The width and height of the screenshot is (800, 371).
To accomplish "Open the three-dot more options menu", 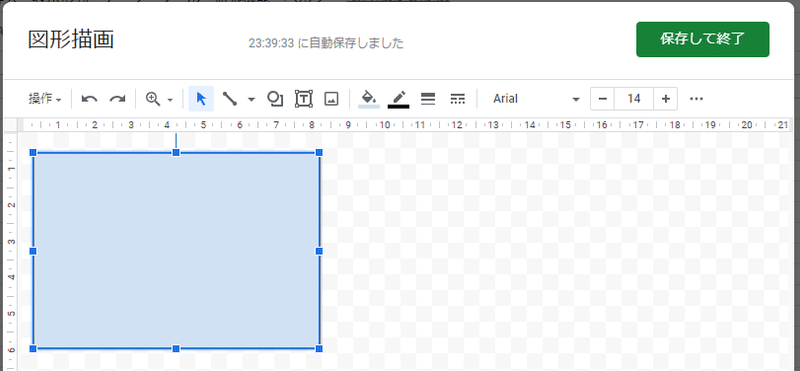I will pos(696,99).
